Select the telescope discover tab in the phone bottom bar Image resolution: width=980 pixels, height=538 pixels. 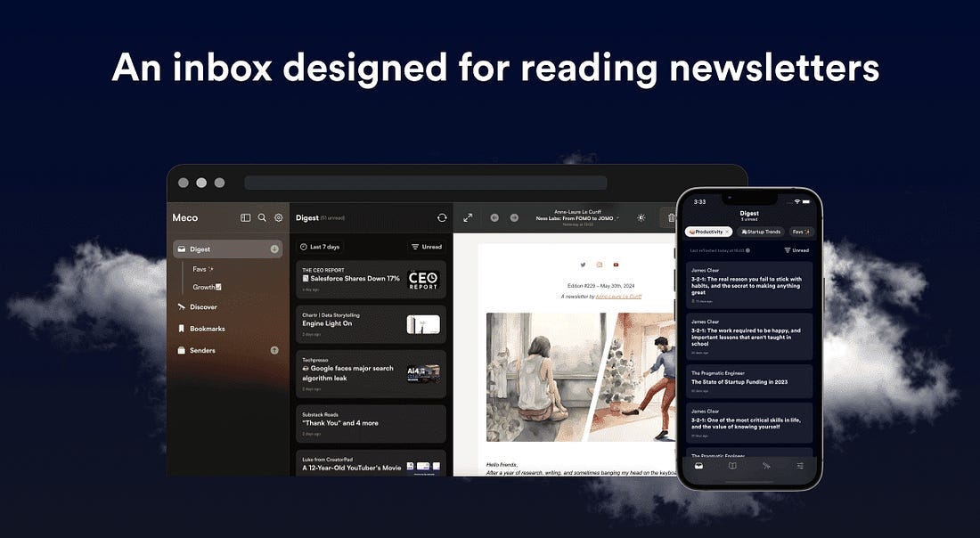pos(766,466)
